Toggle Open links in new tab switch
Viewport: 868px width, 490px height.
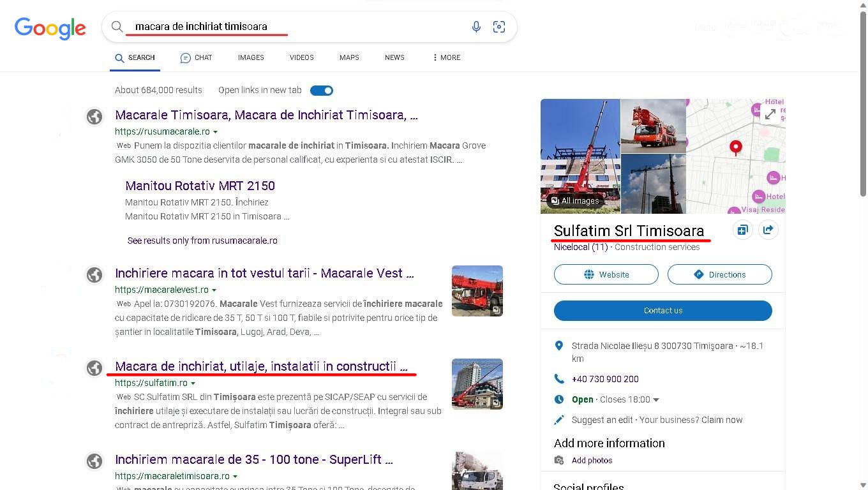pos(322,91)
